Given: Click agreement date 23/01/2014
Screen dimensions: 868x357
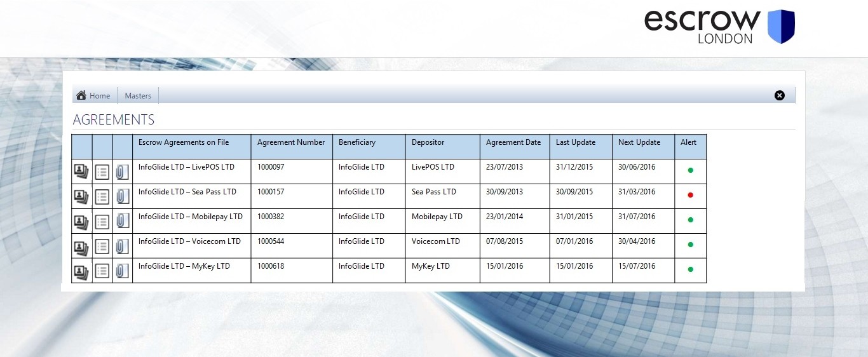Looking at the screenshot, I should coord(505,217).
